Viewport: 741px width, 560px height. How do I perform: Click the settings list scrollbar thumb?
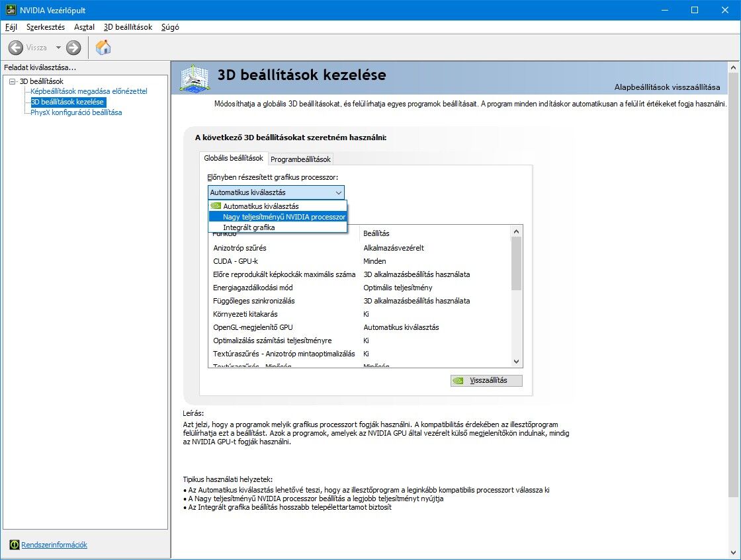click(x=516, y=264)
